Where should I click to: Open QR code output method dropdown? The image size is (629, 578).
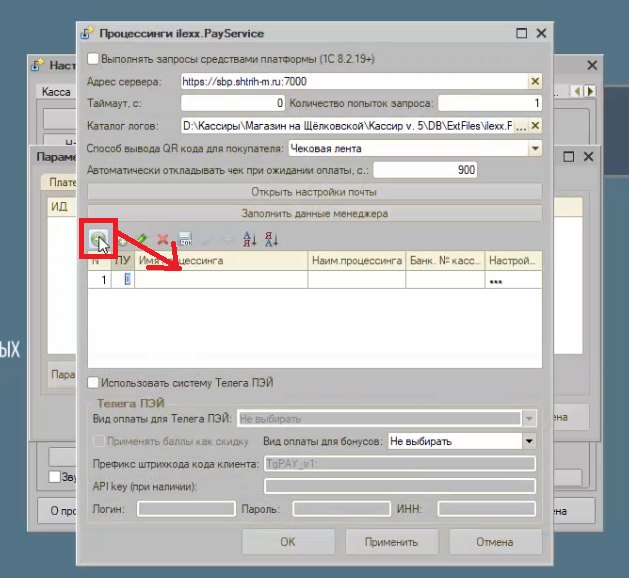point(535,148)
